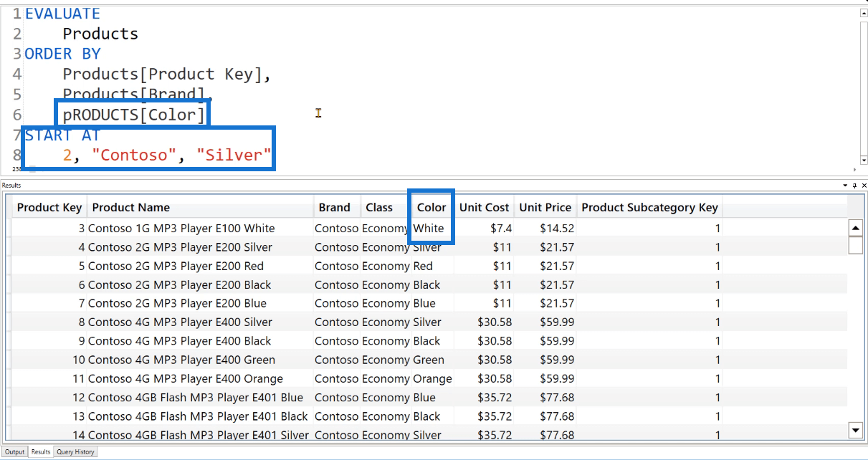Click pRODUCTS[Color] on editor line 6
The height and width of the screenshot is (460, 868).
point(133,115)
